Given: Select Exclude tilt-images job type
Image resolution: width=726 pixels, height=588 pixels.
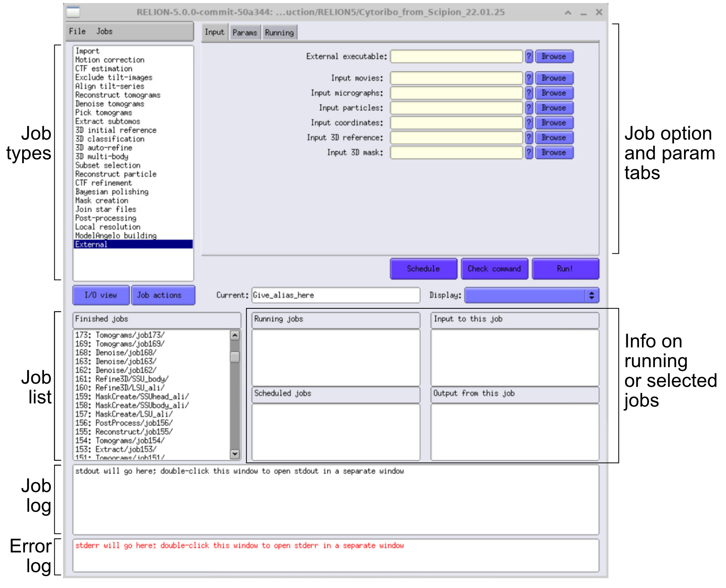Looking at the screenshot, I should tap(133, 78).
